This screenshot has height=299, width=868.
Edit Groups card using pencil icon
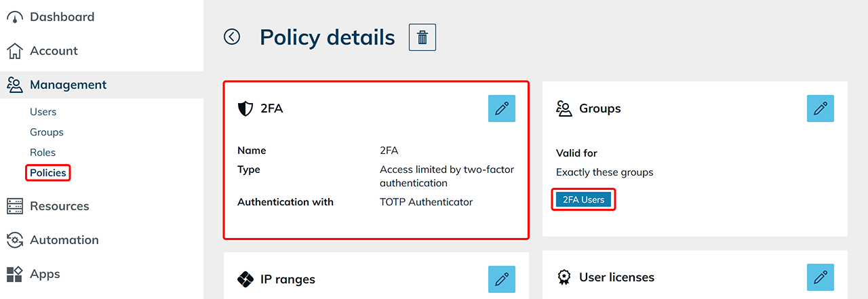(x=820, y=108)
